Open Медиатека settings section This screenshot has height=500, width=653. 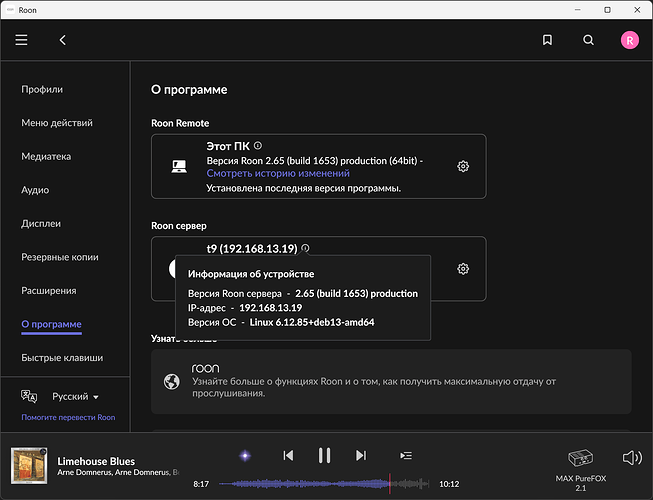point(46,157)
